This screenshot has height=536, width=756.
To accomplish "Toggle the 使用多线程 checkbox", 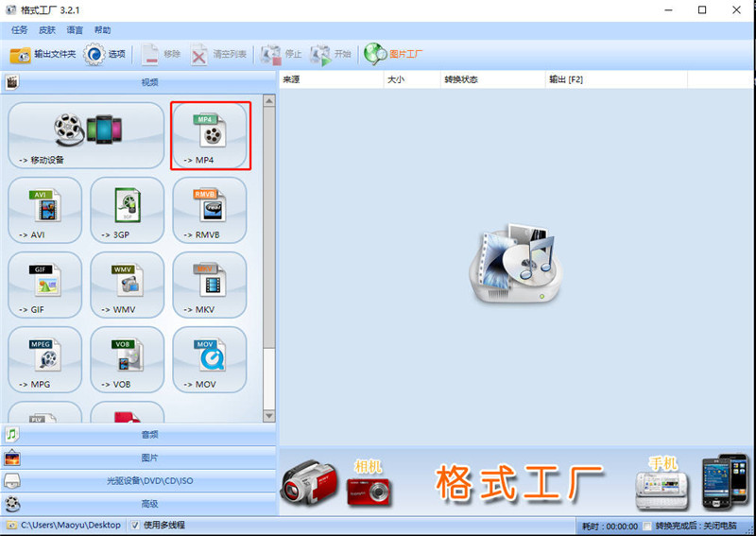I will tap(135, 526).
